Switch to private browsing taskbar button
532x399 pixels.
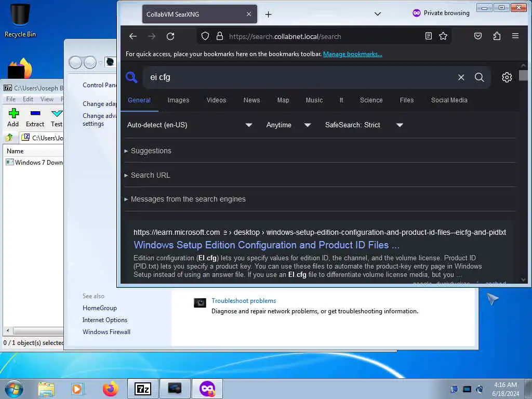(x=207, y=389)
